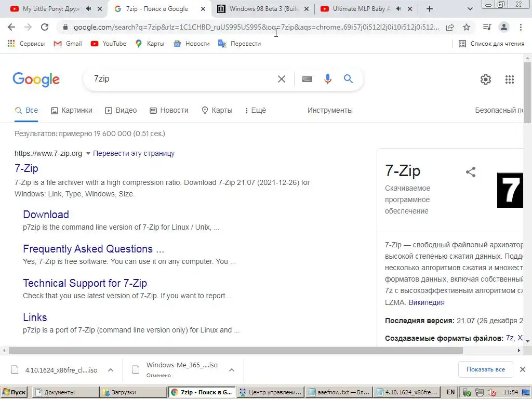532x399 pixels.
Task: Open Frequently Asked Questions sitelink
Action: click(x=94, y=249)
